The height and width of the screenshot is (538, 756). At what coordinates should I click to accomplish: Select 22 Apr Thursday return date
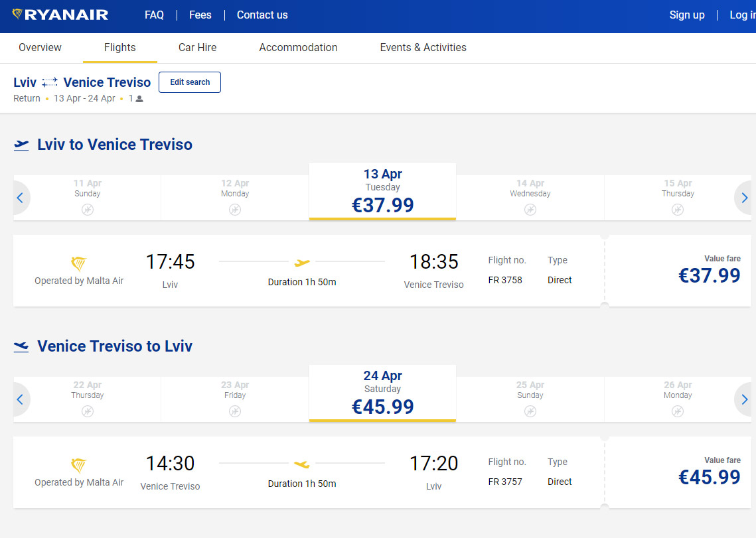(x=87, y=399)
